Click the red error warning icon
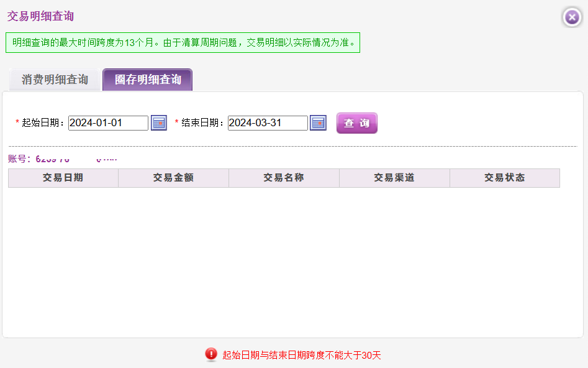Viewport: 588px width, 368px height. (211, 355)
